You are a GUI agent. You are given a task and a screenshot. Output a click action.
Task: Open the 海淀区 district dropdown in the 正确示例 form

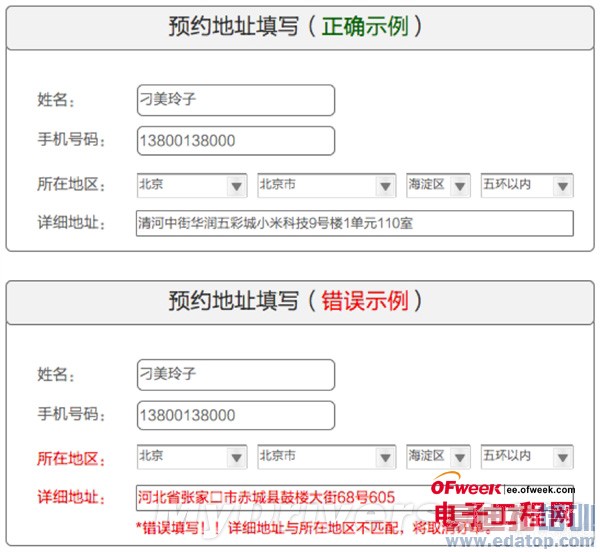[x=438, y=186]
